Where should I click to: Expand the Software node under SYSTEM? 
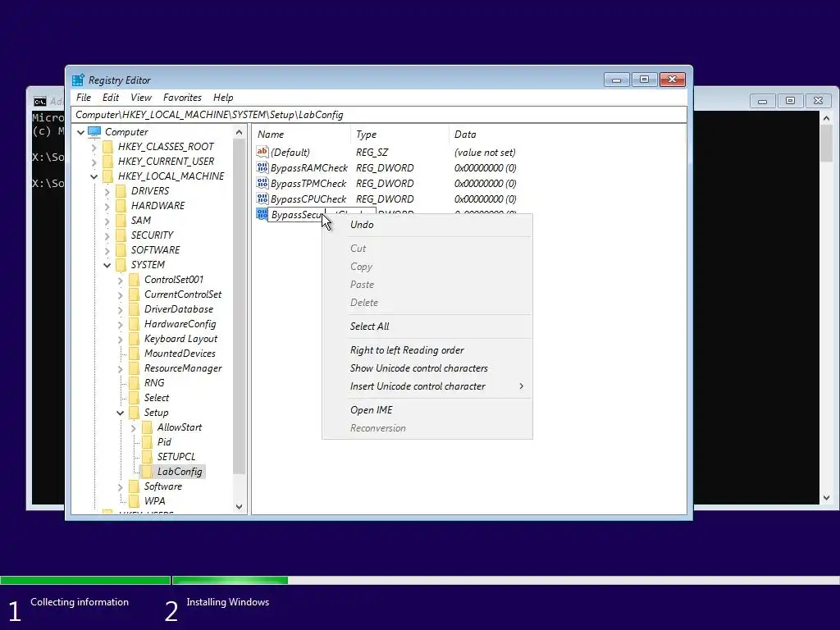click(x=120, y=486)
